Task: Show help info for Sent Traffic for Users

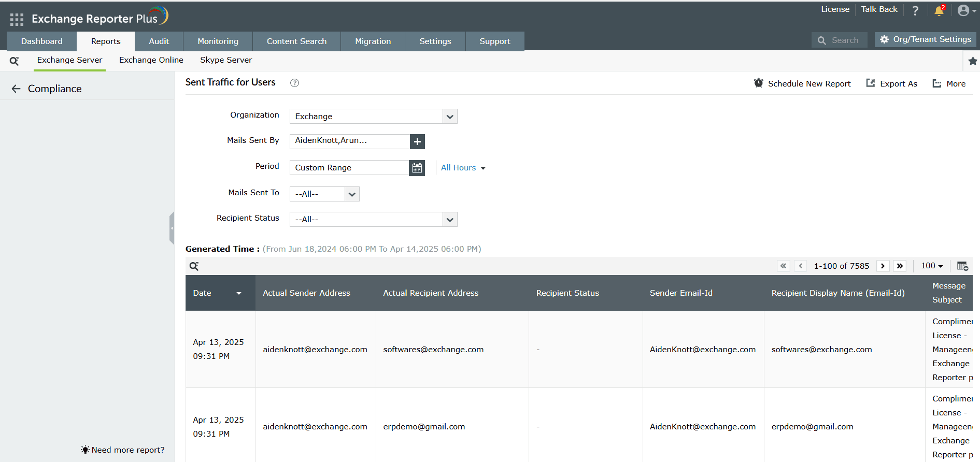Action: point(294,83)
